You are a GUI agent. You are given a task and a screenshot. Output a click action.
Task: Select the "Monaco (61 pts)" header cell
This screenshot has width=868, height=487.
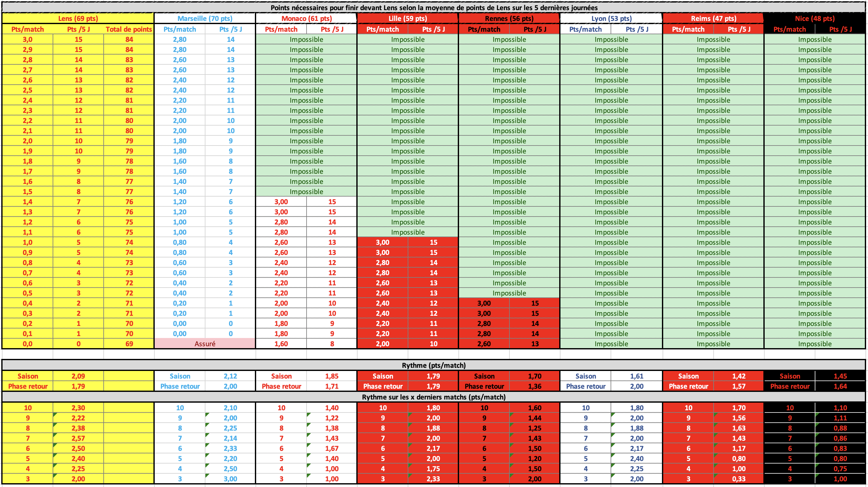pyautogui.click(x=307, y=18)
